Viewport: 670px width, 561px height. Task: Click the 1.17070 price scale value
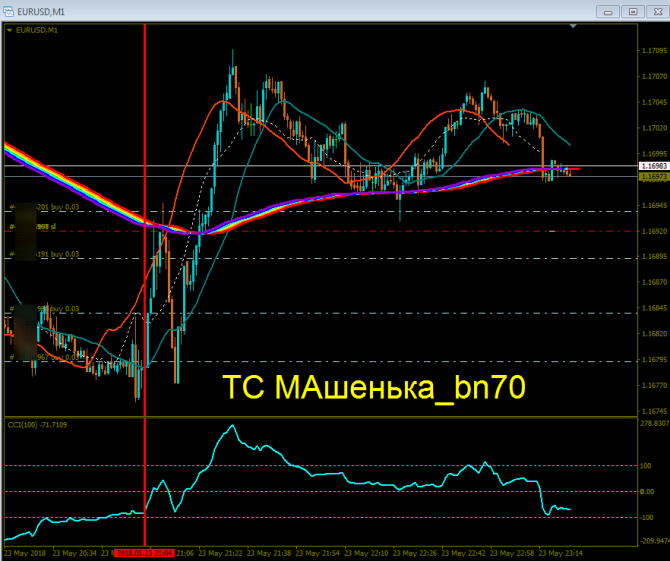coord(655,76)
